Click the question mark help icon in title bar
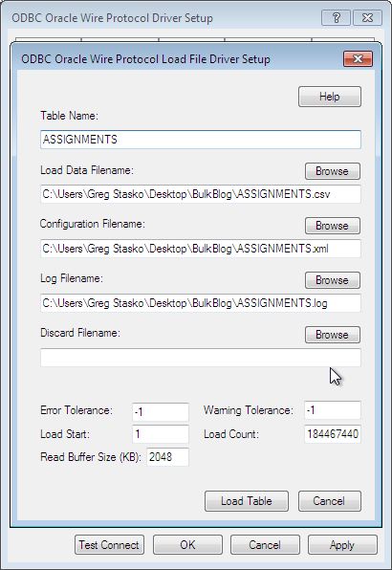 coord(336,18)
